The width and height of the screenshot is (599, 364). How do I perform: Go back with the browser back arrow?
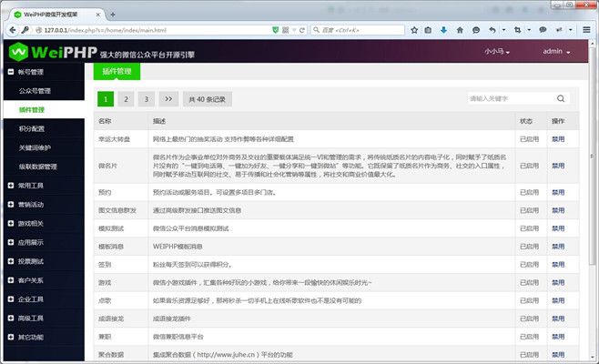pyautogui.click(x=13, y=30)
